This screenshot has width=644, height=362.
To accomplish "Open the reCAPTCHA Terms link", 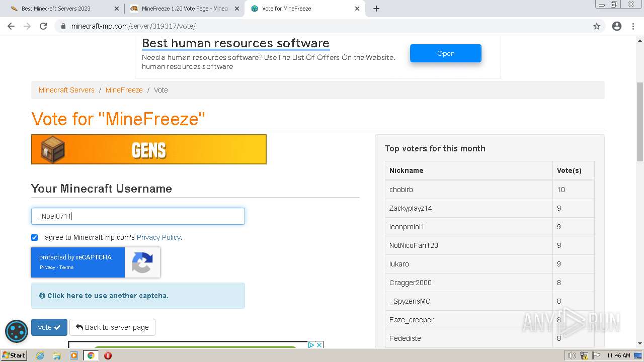I will pos(66,267).
